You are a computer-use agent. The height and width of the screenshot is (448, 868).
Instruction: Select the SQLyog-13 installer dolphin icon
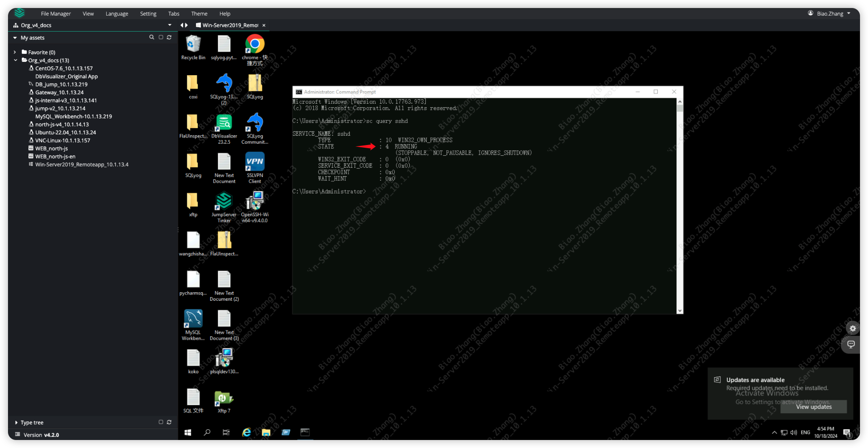click(224, 89)
